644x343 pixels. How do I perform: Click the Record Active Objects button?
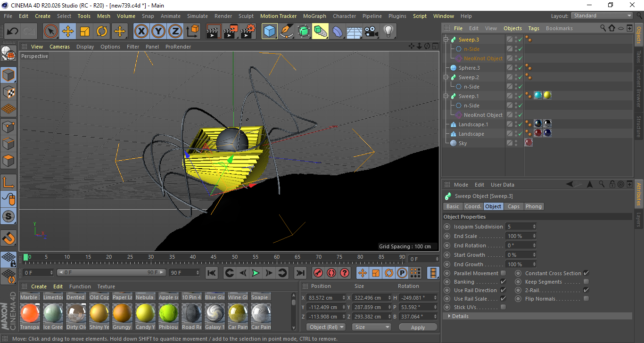pyautogui.click(x=318, y=273)
